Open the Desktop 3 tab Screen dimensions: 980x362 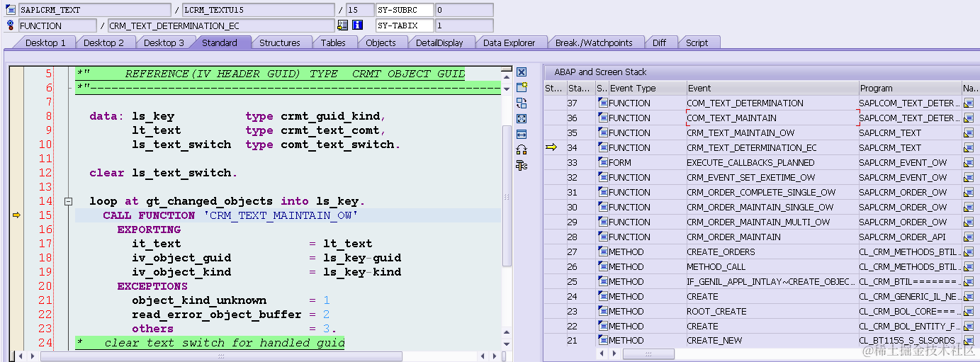pos(164,43)
